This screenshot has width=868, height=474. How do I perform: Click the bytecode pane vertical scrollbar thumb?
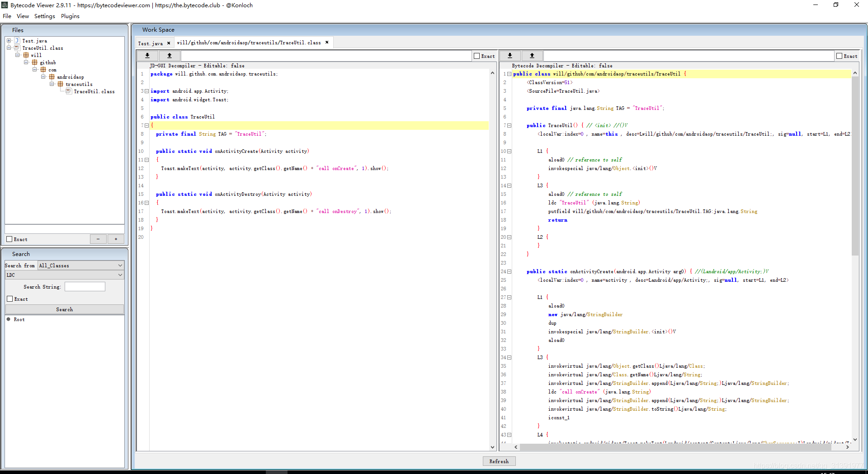[855, 165]
